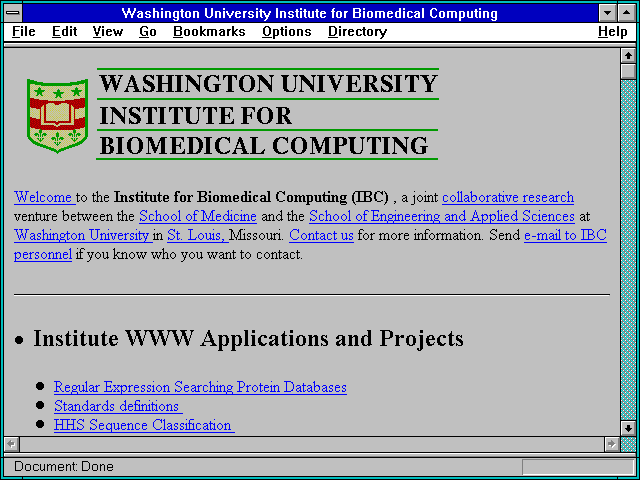Open the HHS Sequence Classification link

(144, 425)
